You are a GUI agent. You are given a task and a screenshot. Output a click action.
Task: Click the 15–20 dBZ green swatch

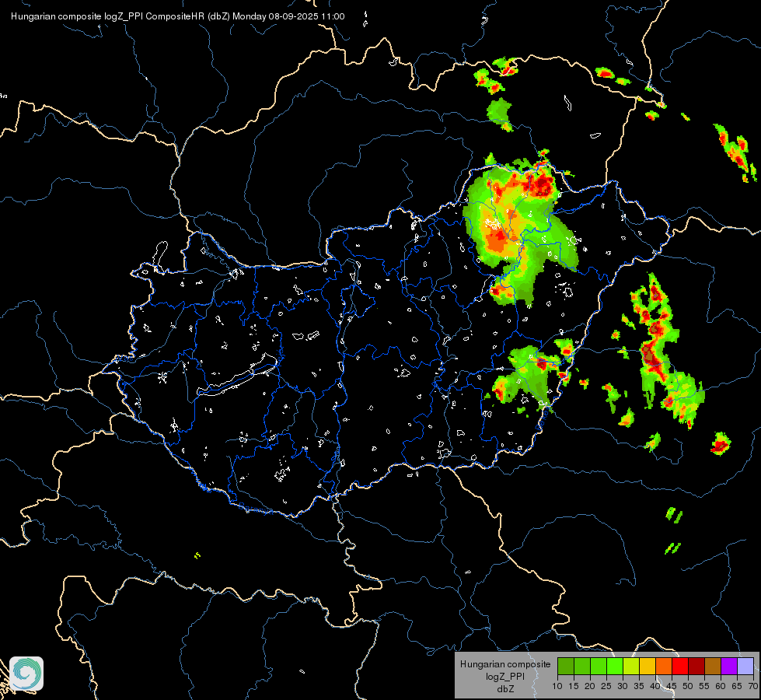(x=582, y=666)
